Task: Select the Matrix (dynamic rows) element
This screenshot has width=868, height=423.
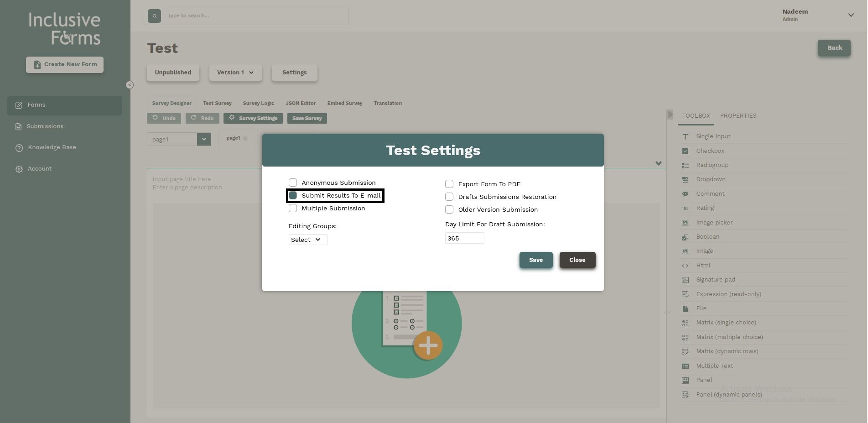Action: coord(727,351)
